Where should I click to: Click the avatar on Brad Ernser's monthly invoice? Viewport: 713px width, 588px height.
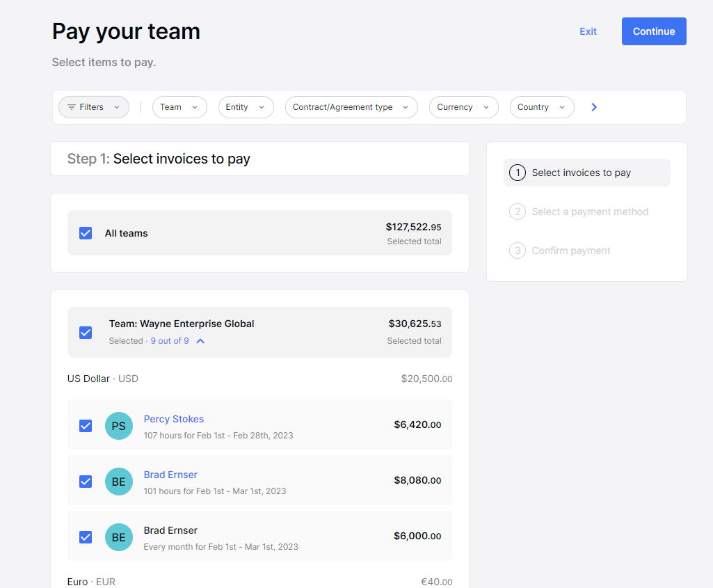click(x=118, y=537)
